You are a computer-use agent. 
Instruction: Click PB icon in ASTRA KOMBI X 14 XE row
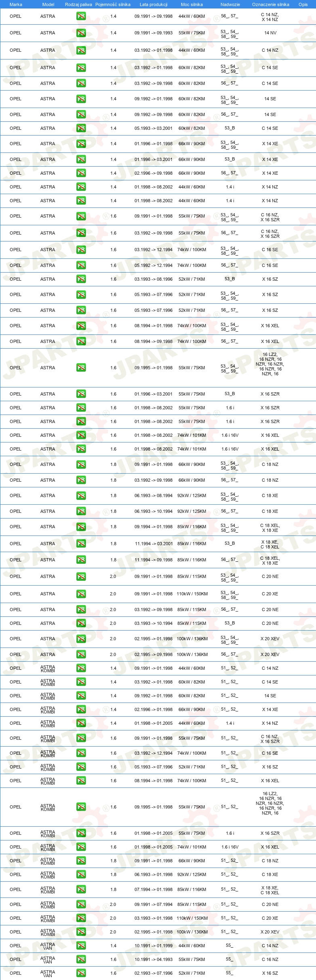pos(81,709)
